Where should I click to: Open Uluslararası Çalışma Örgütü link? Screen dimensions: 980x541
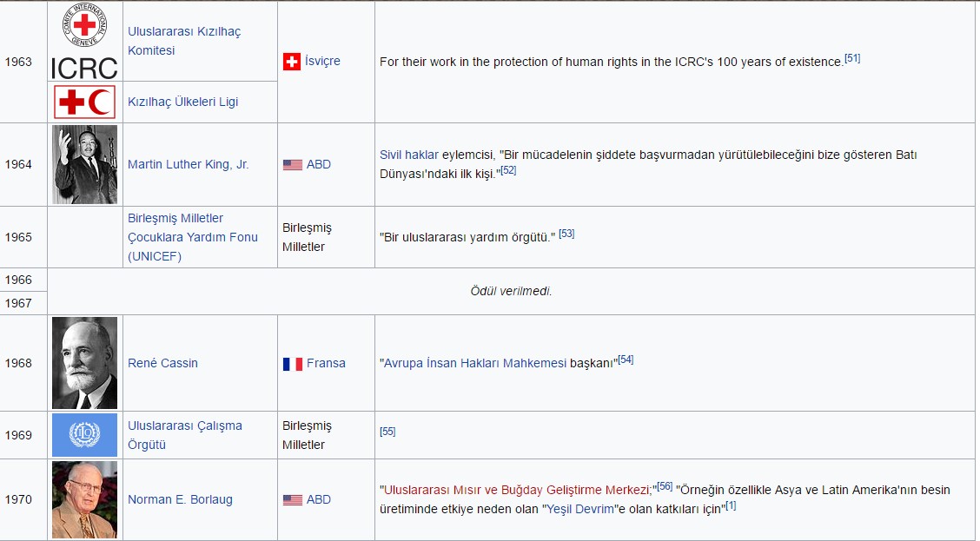(x=185, y=435)
